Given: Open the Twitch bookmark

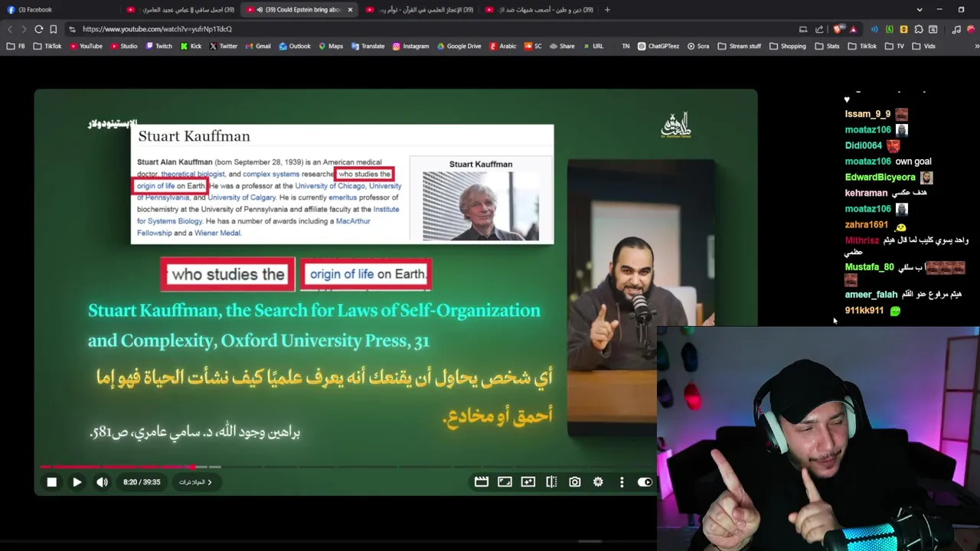Looking at the screenshot, I should click(x=159, y=46).
